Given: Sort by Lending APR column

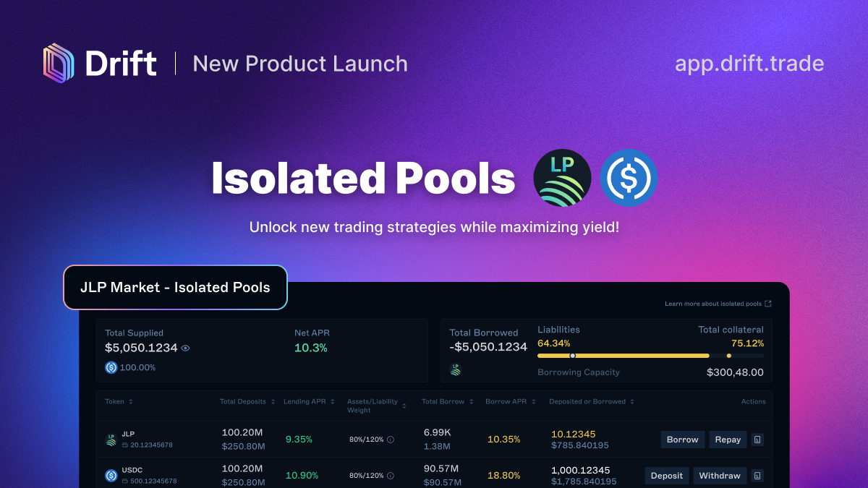Looking at the screenshot, I should tap(331, 402).
